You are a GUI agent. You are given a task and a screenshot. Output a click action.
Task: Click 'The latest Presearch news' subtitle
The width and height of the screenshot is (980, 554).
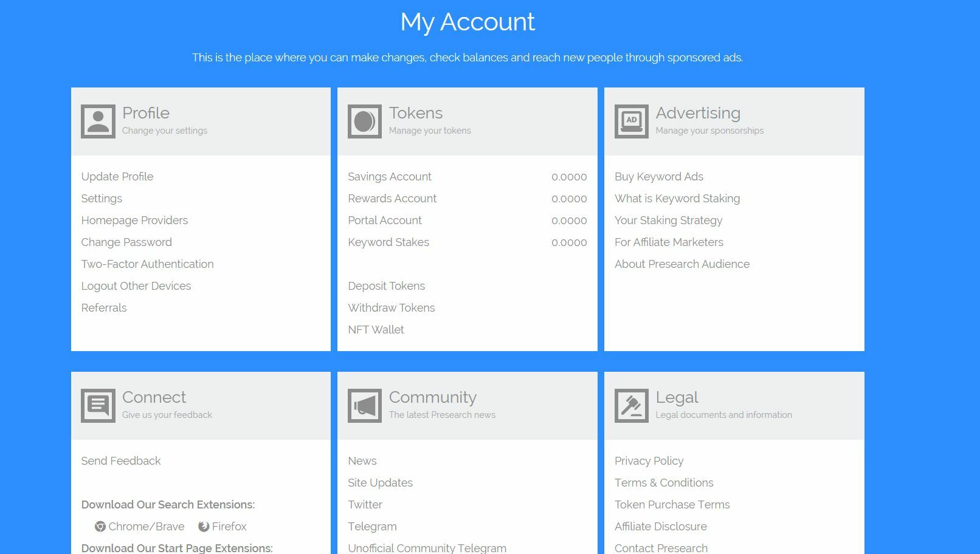tap(442, 415)
